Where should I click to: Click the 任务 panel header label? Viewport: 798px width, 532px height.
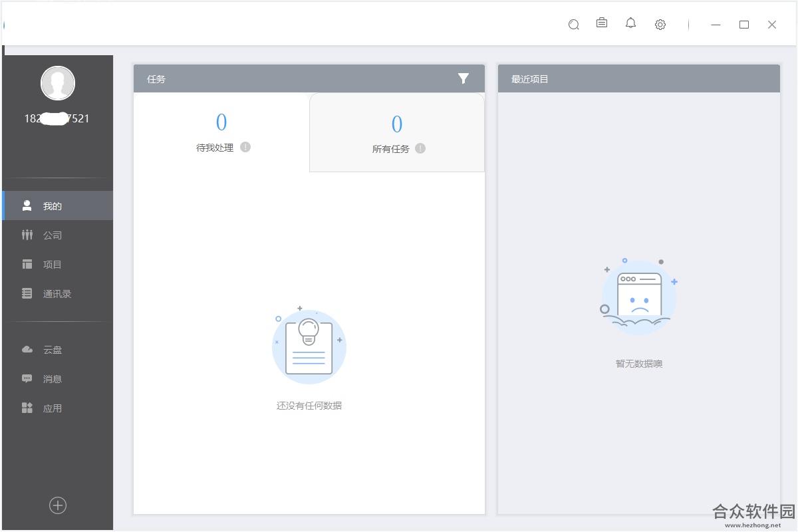click(x=156, y=78)
